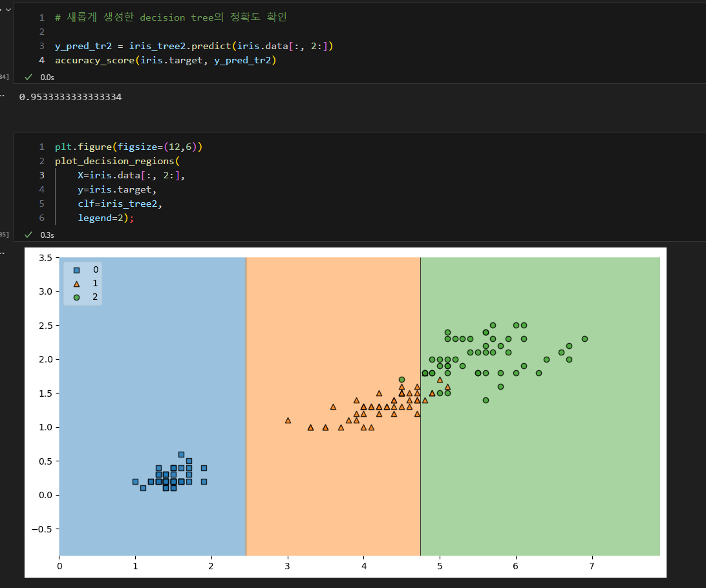
Task: Click line number 1 of the plt.figure cell
Action: (42, 147)
